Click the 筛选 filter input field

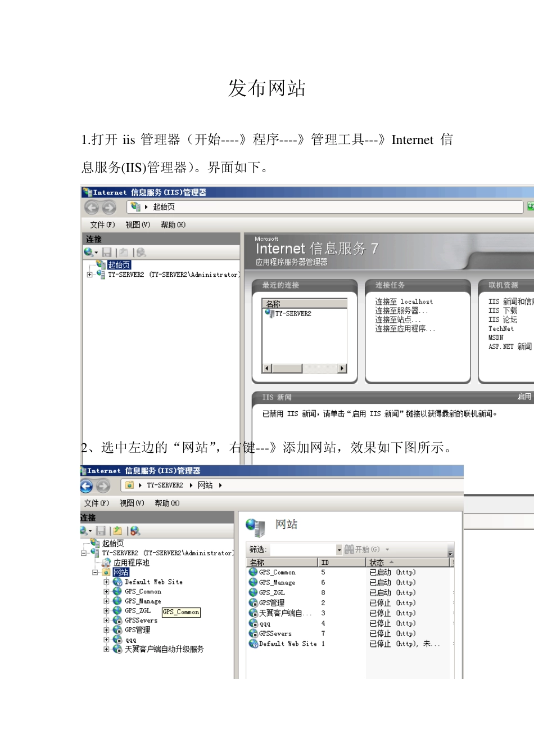pos(304,550)
